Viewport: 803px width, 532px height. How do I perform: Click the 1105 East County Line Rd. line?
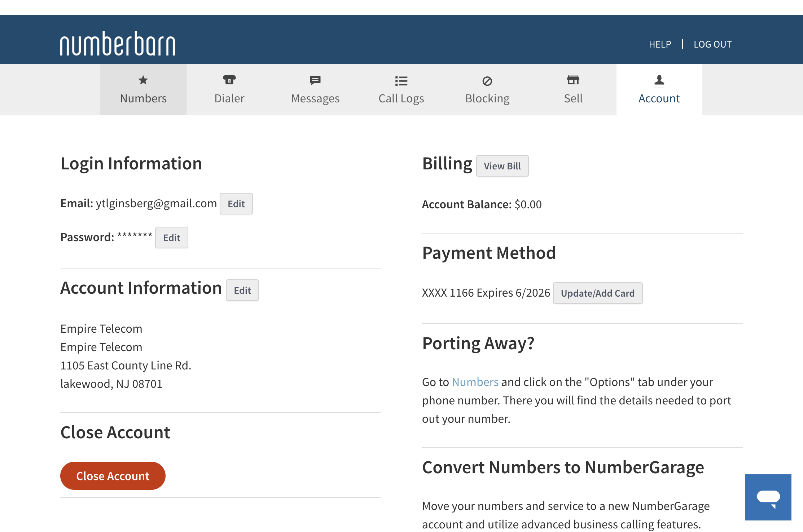(x=126, y=365)
